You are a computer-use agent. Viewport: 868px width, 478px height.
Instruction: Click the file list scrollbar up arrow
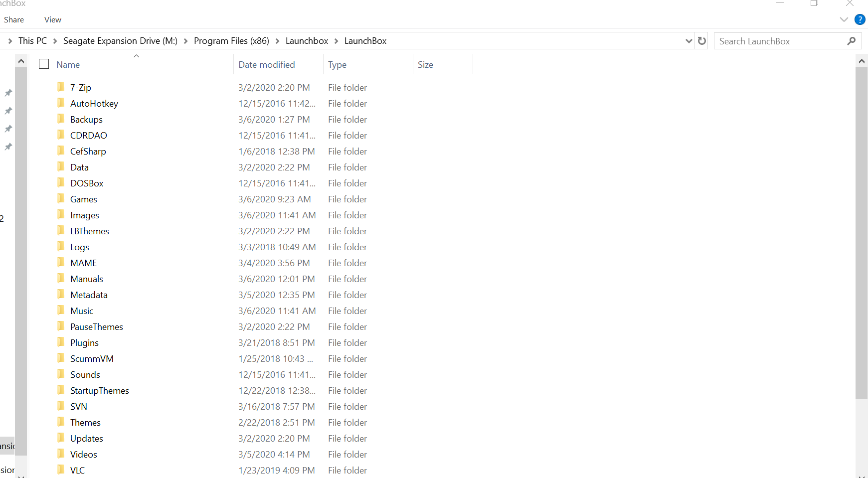[x=862, y=61]
